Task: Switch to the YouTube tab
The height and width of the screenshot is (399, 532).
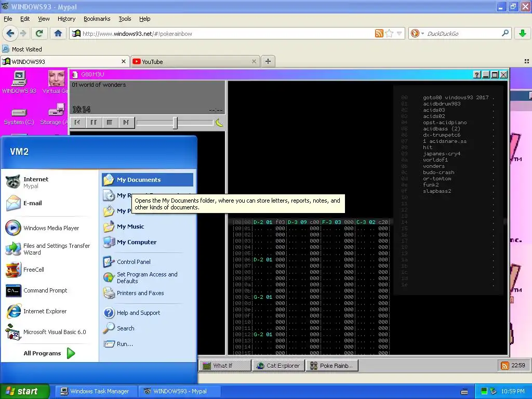Action: [x=190, y=61]
